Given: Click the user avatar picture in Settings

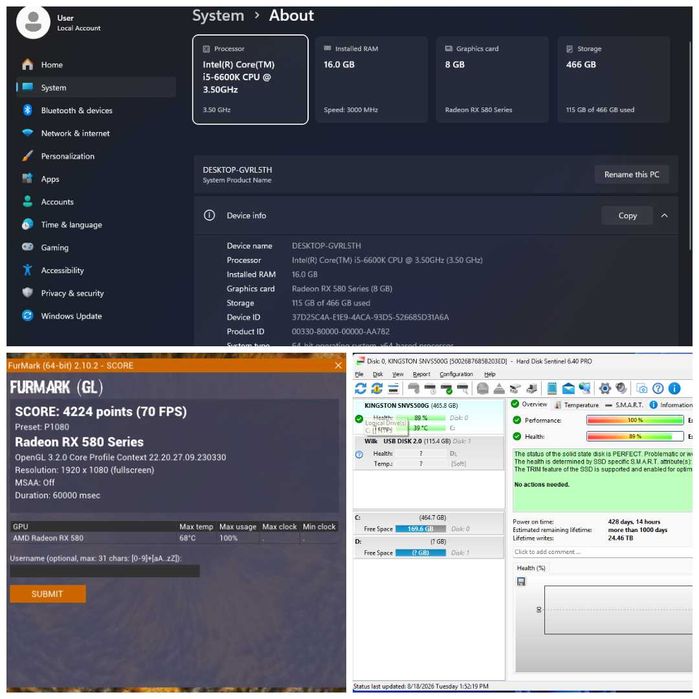Looking at the screenshot, I should coord(33,22).
